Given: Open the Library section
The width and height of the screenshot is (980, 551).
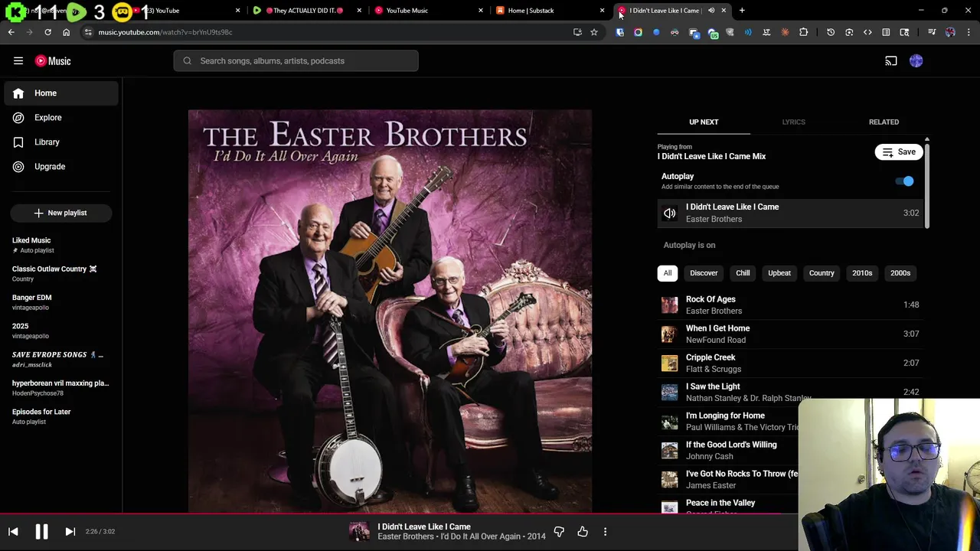Looking at the screenshot, I should tap(61, 142).
